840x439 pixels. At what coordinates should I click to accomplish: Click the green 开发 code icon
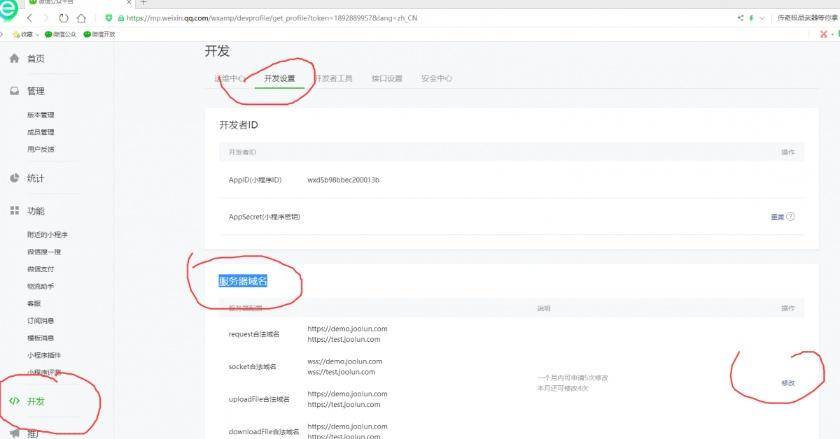coord(14,401)
